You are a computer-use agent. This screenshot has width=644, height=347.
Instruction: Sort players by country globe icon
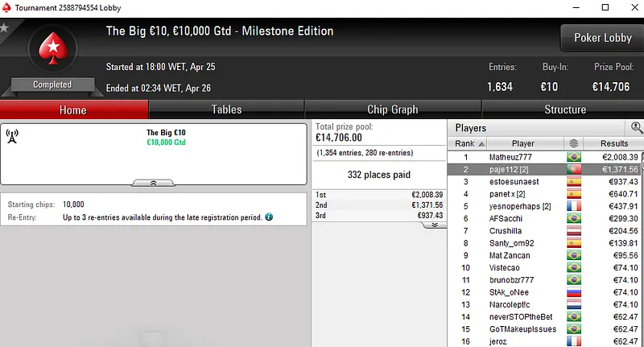point(573,143)
